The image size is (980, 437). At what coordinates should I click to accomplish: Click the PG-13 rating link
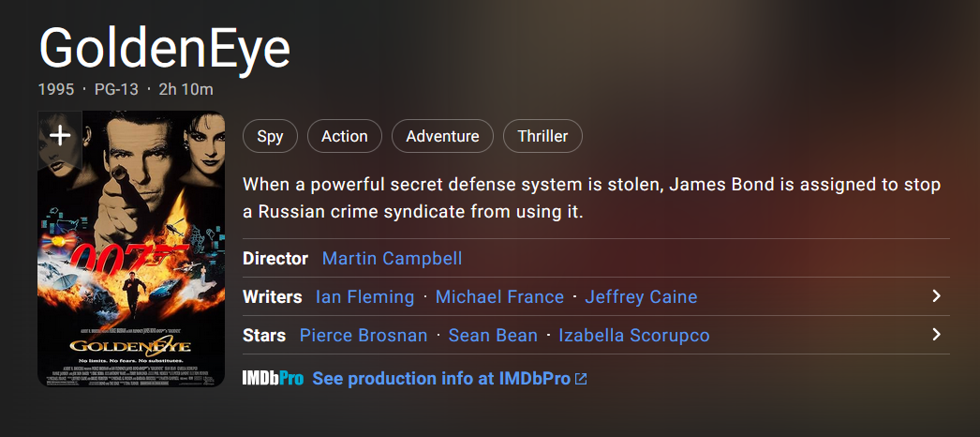[116, 90]
